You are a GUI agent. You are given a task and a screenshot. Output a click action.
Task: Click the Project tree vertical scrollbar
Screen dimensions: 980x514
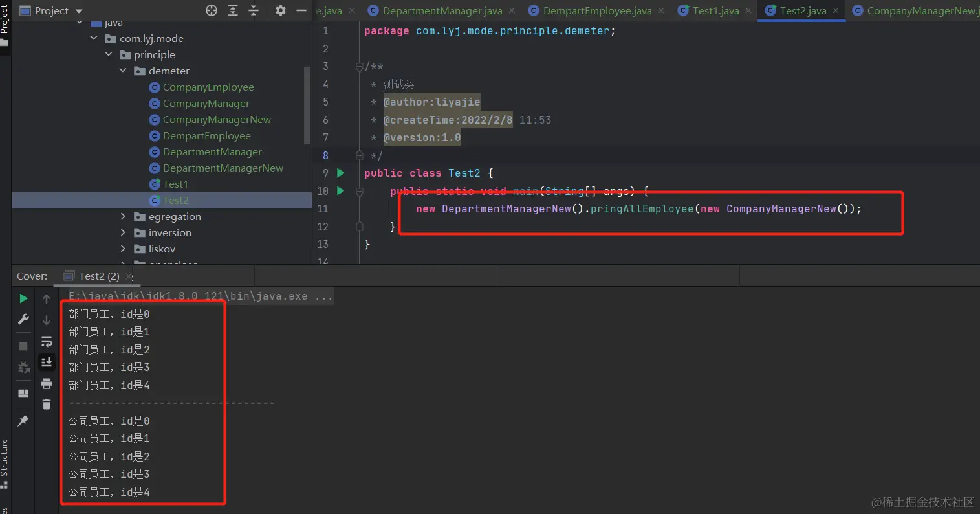point(307,104)
